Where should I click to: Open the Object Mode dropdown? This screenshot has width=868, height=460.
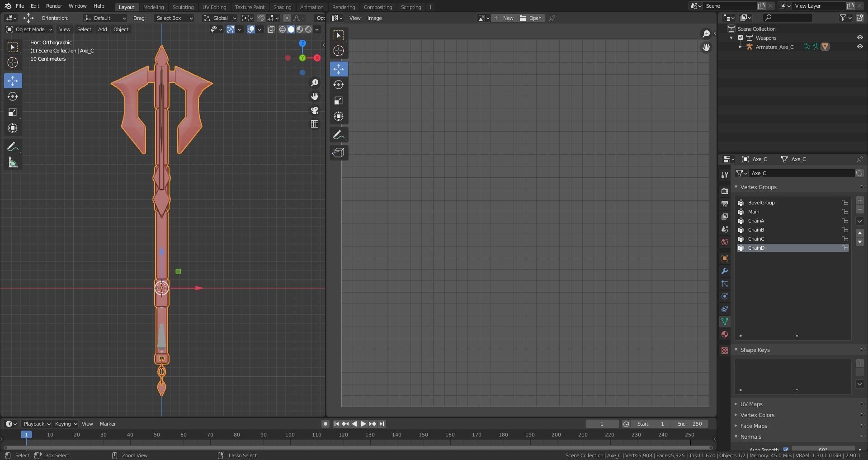[x=29, y=29]
